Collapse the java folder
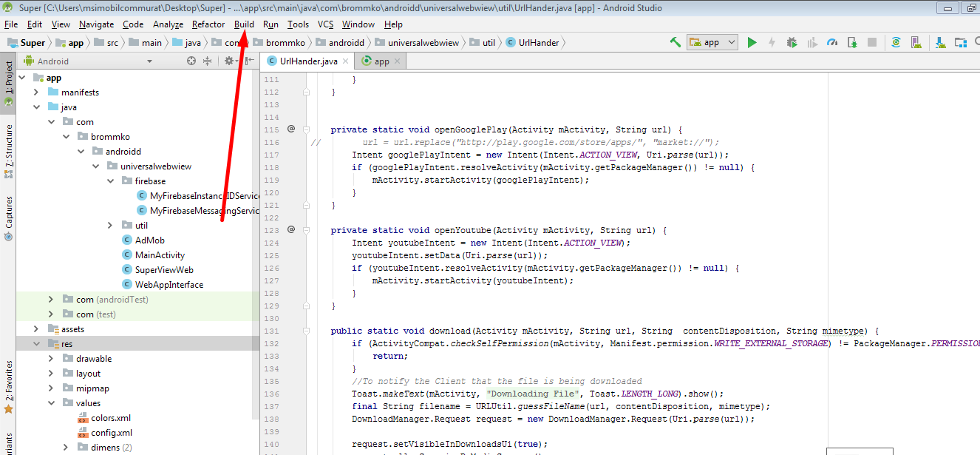 point(36,107)
